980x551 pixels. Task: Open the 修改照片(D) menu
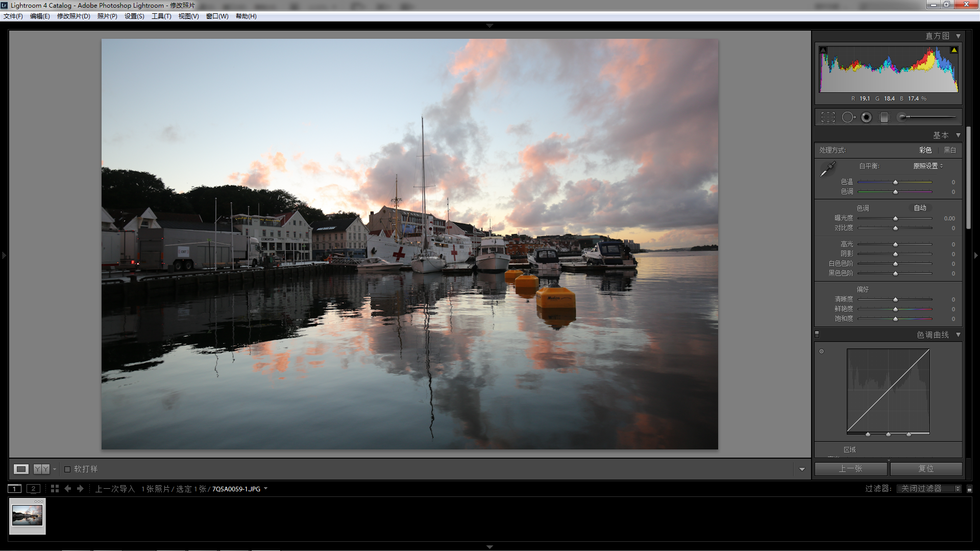pos(73,16)
